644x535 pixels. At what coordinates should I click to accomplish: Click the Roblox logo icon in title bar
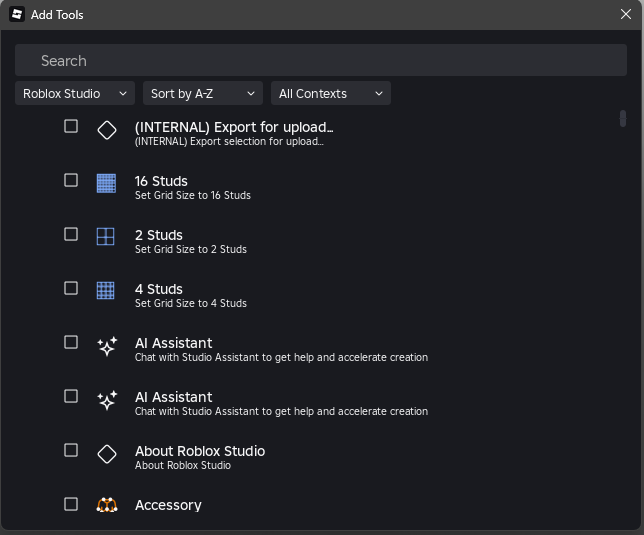point(17,14)
